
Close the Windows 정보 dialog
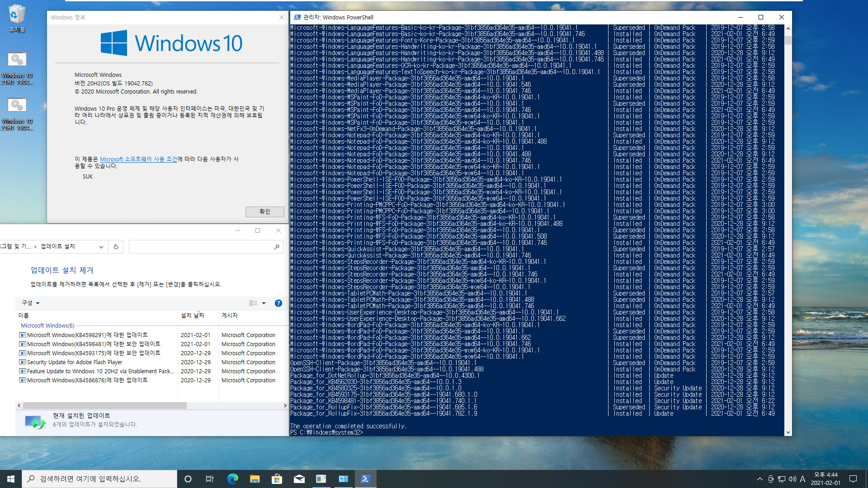point(281,17)
